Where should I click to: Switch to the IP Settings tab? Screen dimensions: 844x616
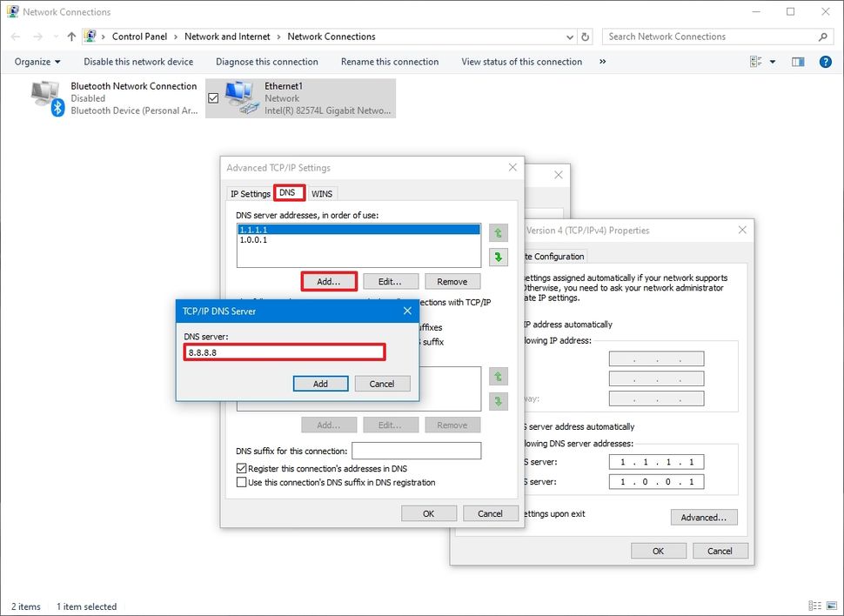250,192
